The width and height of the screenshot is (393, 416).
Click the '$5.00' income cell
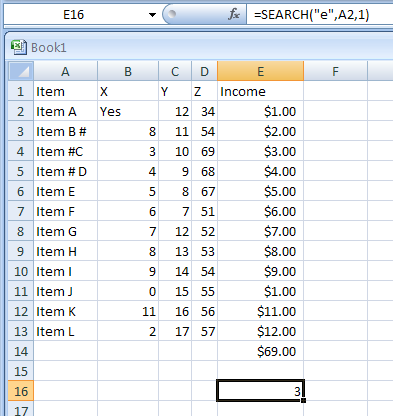click(x=260, y=191)
